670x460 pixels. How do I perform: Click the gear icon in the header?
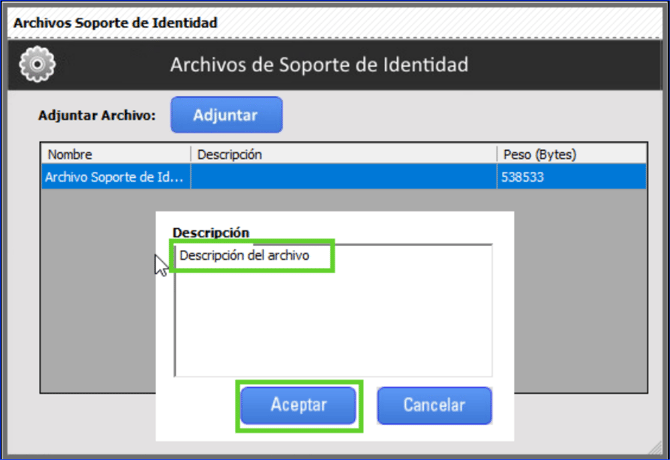[38, 65]
